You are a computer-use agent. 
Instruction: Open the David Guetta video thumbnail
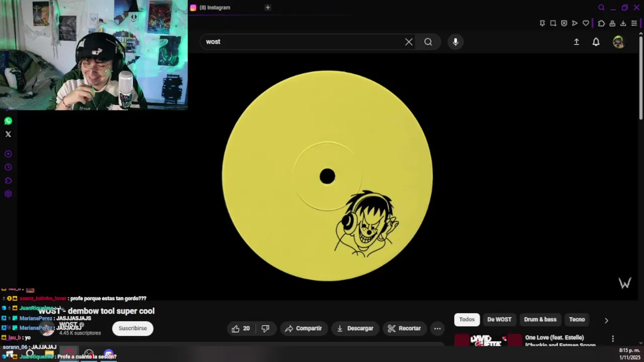tap(488, 340)
